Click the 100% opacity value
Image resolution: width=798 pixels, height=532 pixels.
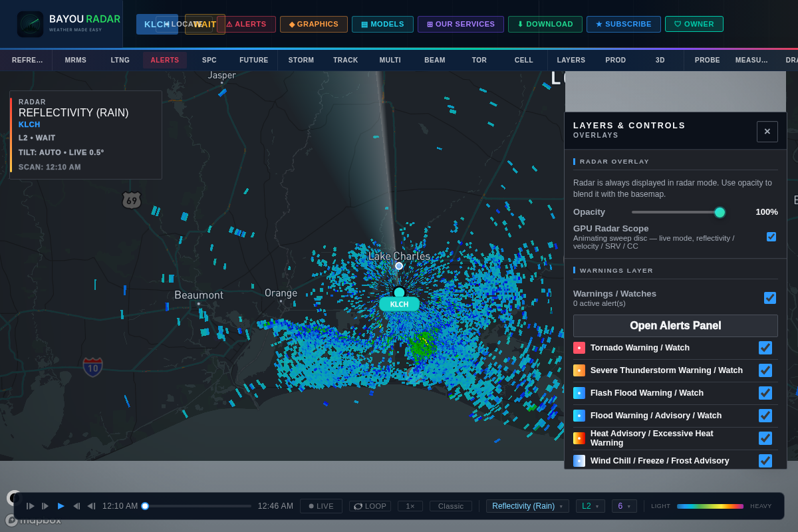[x=767, y=212]
